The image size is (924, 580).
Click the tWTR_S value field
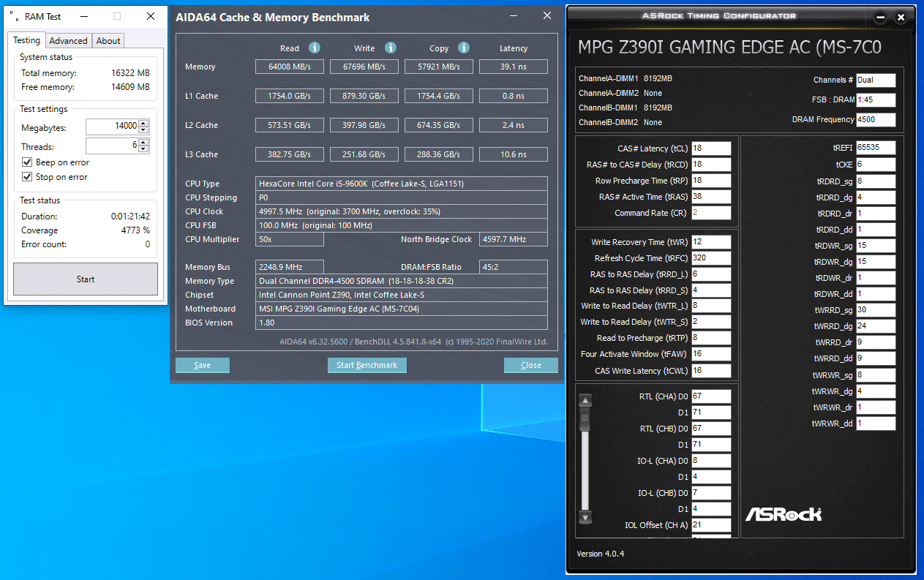[711, 322]
